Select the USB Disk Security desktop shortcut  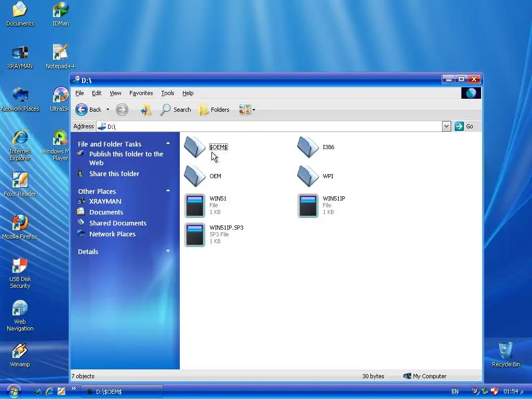pyautogui.click(x=20, y=273)
